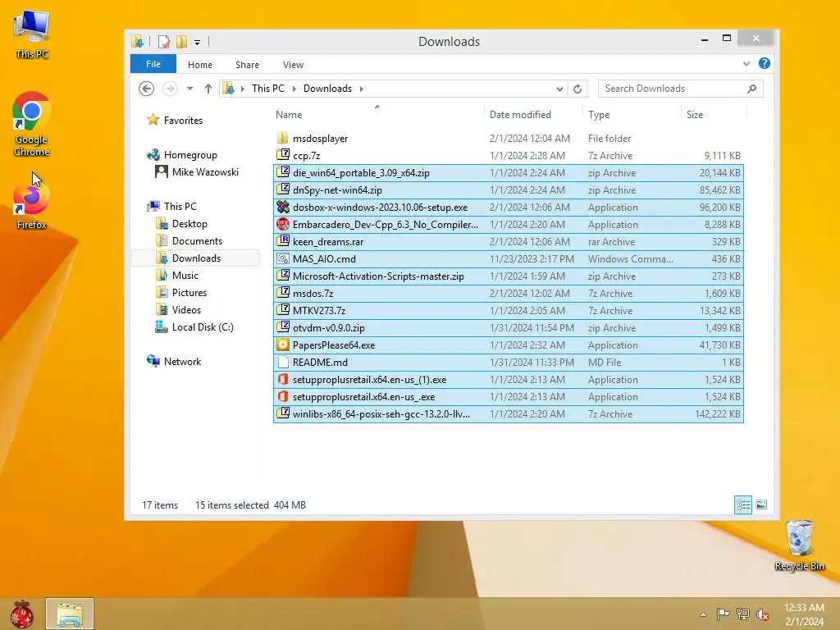Click the Start button ornament icon

point(22,614)
